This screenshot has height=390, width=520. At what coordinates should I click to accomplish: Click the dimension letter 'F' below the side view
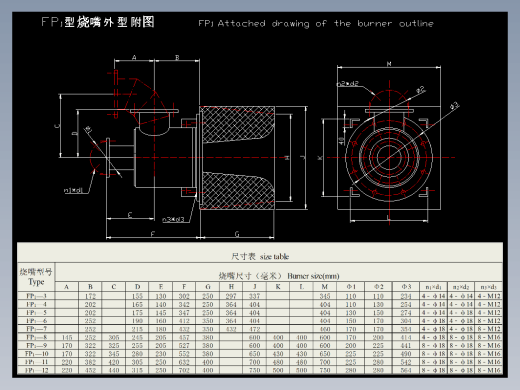[152, 234]
